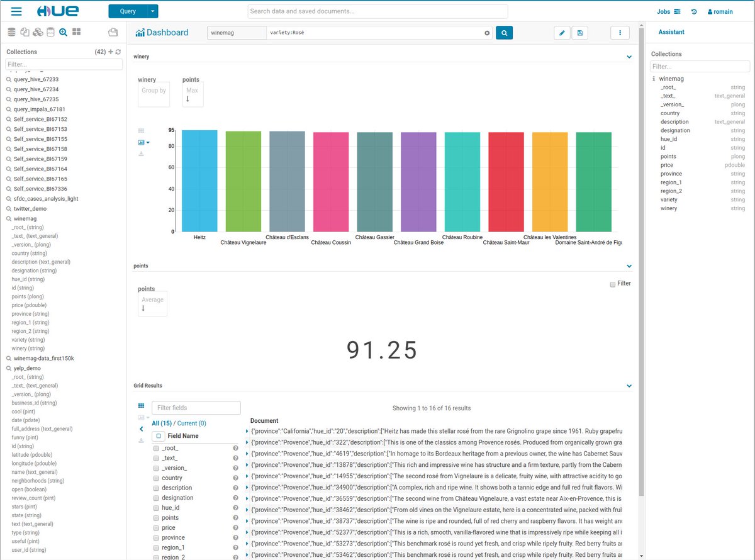This screenshot has height=560, width=755.
Task: Check the _root_ field checkbox
Action: tap(156, 448)
